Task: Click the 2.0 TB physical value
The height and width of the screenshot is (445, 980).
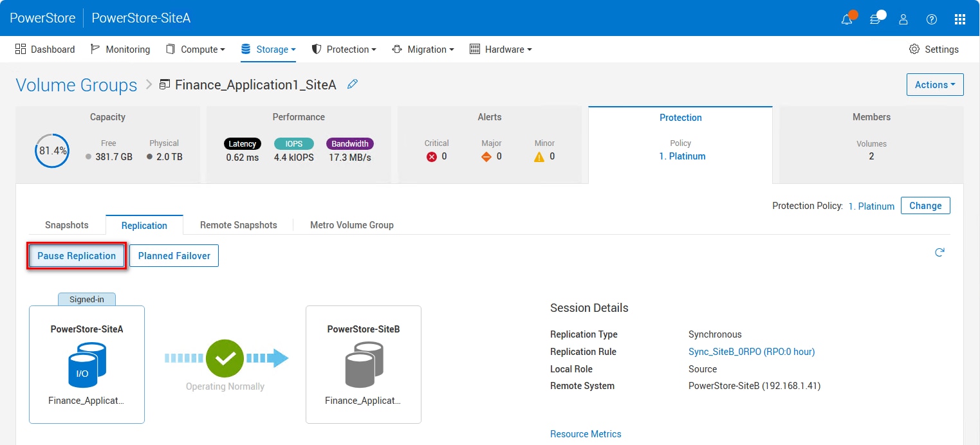Action: coord(169,157)
